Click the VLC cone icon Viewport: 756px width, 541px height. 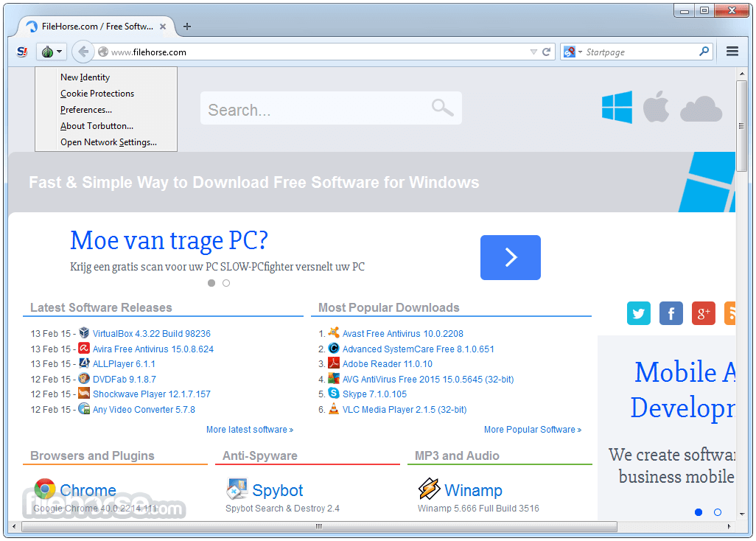334,409
